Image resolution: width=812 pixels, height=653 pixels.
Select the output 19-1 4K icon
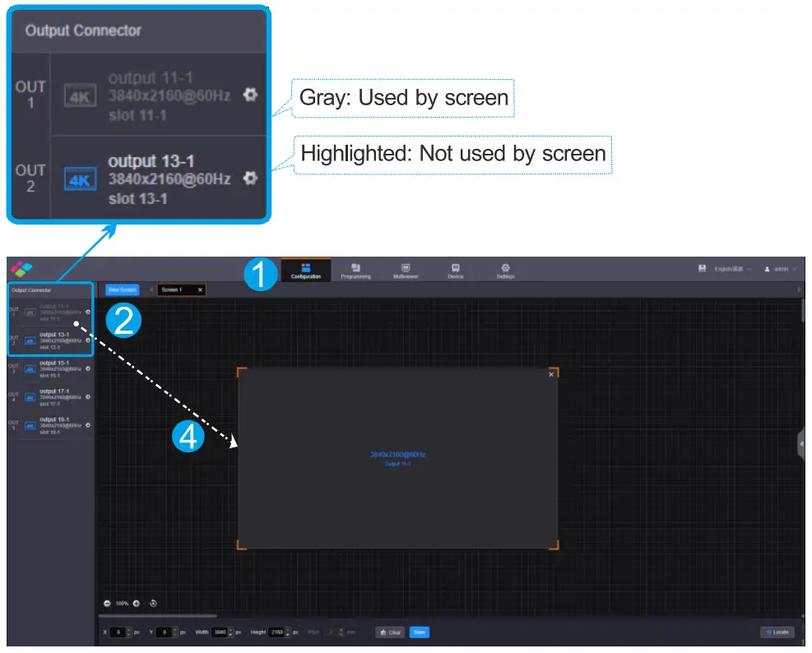[30, 426]
